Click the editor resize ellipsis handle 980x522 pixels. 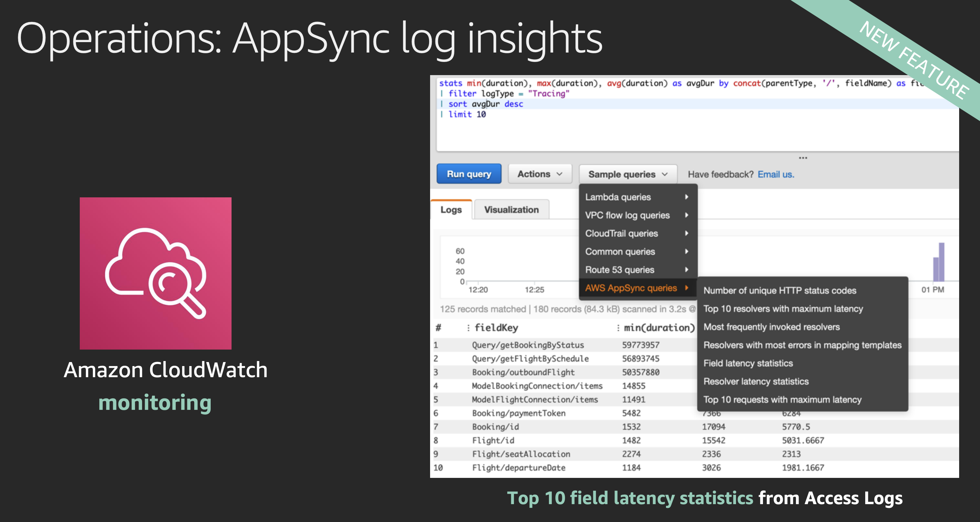click(x=803, y=158)
